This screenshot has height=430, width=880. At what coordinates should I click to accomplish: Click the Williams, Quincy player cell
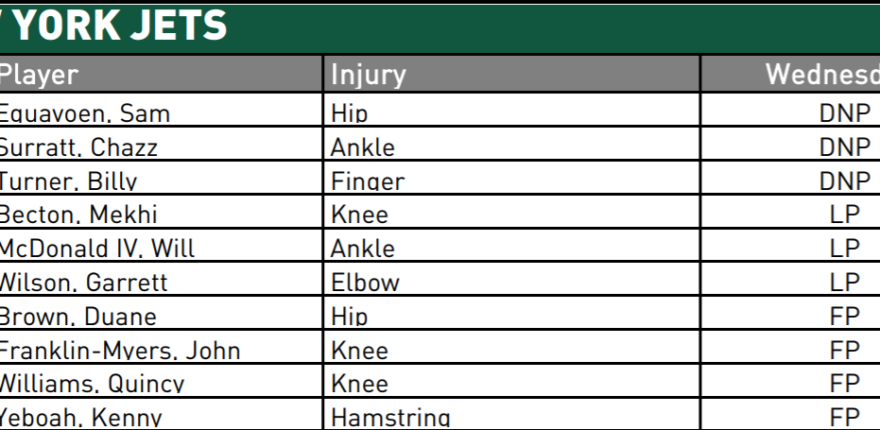point(92,385)
